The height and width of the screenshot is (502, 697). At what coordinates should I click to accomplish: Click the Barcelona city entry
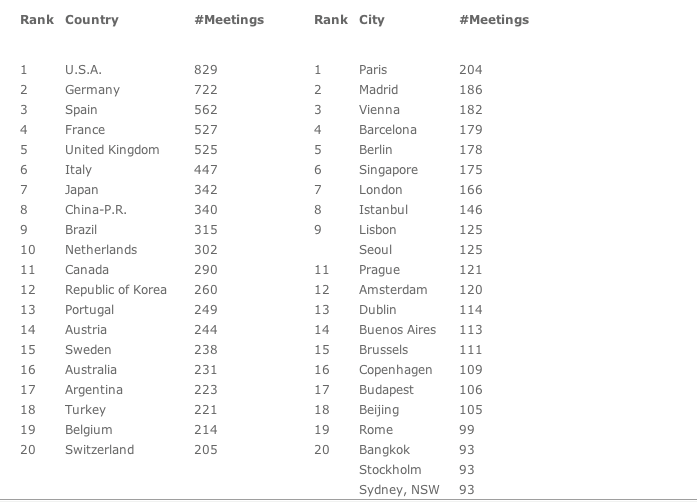click(x=388, y=130)
